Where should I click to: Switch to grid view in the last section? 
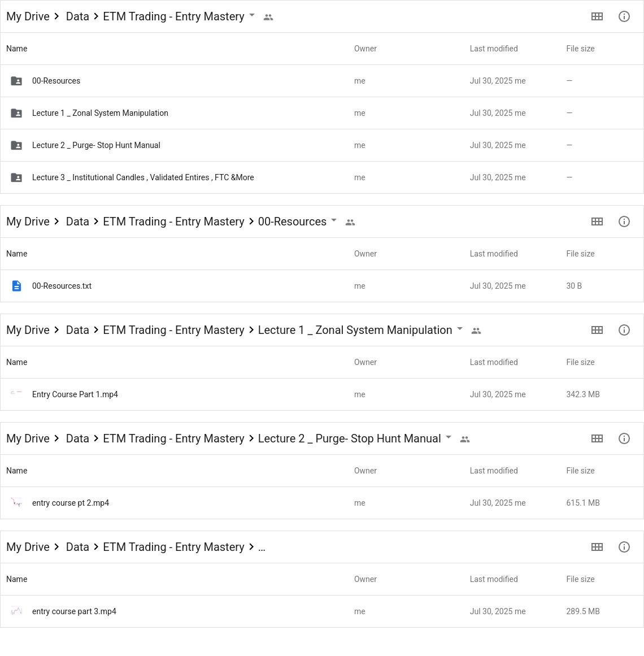597,547
